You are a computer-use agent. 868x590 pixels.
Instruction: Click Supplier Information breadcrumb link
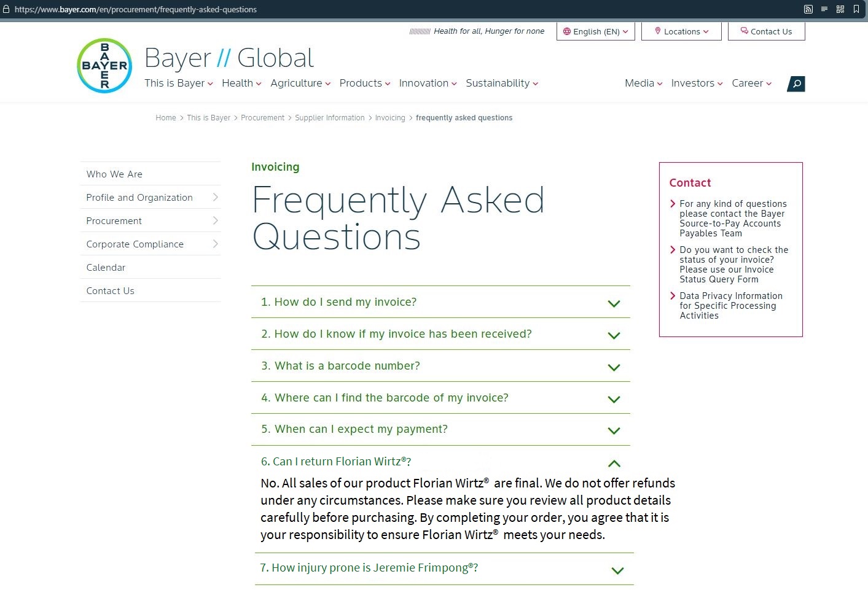(329, 118)
